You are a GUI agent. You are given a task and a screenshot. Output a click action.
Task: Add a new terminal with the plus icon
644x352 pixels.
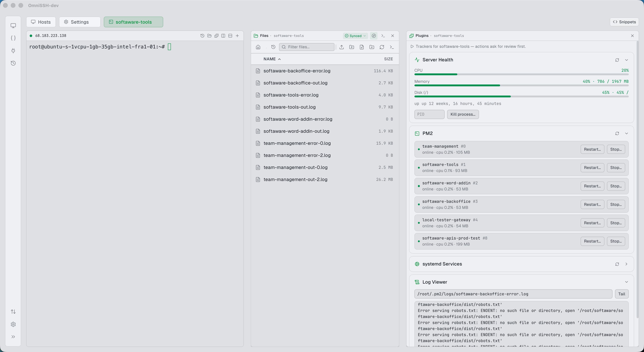pos(237,36)
